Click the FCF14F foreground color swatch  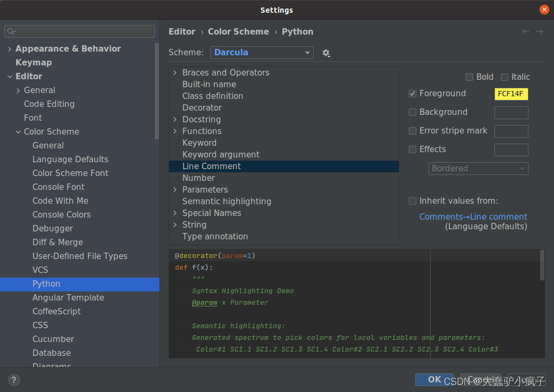pyautogui.click(x=511, y=94)
